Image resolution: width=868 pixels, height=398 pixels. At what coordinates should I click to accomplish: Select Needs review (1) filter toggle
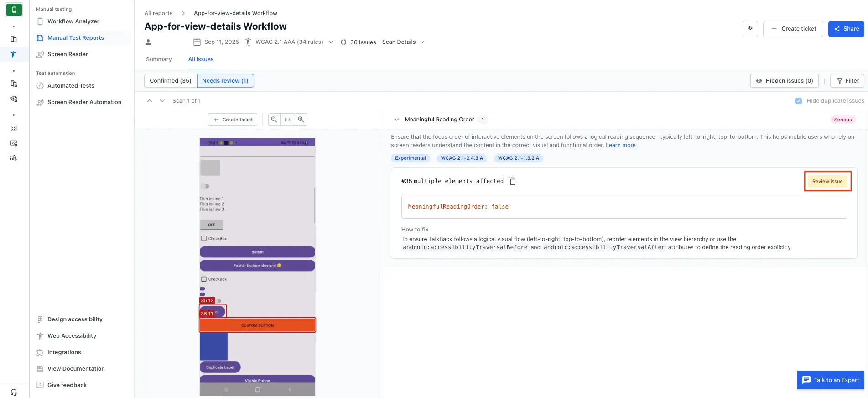coord(225,81)
